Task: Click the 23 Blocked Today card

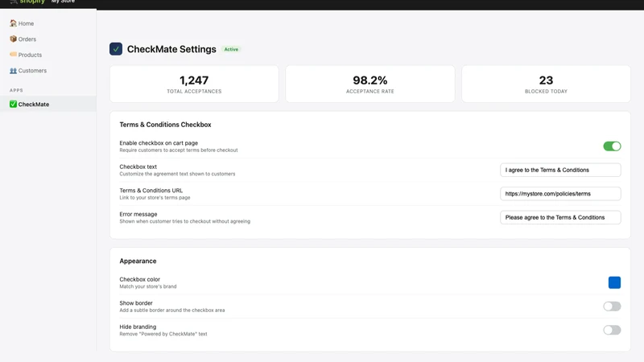Action: tap(546, 84)
